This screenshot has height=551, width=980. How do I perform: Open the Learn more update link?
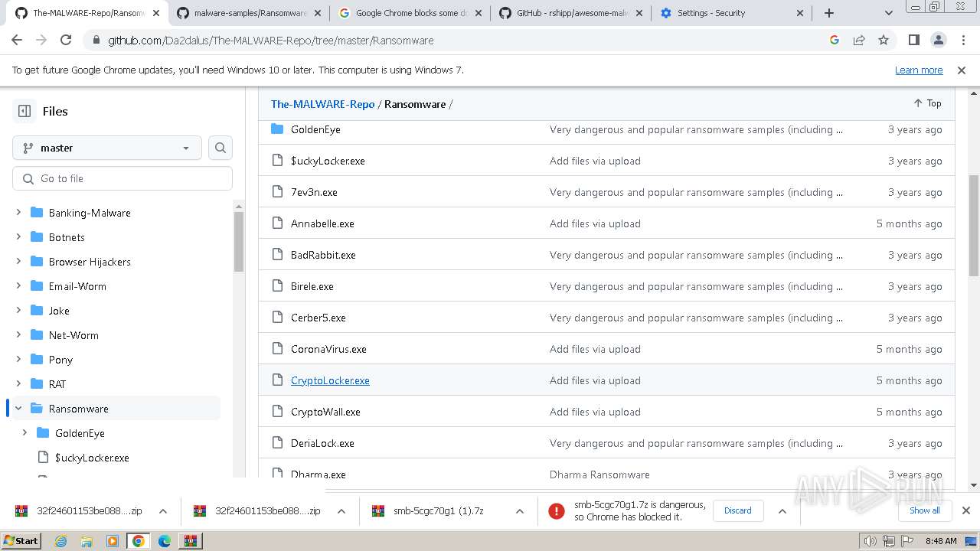[919, 70]
